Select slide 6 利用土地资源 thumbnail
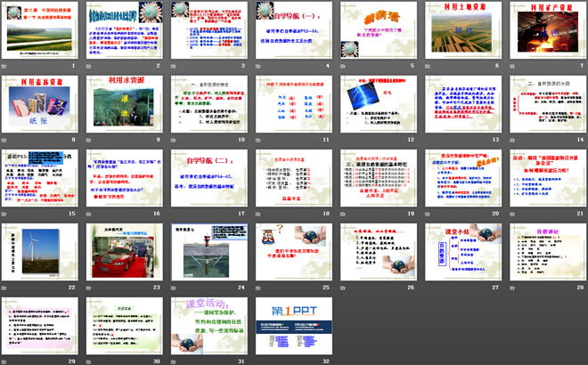Screen dimensions: 588x365 pos(463,30)
